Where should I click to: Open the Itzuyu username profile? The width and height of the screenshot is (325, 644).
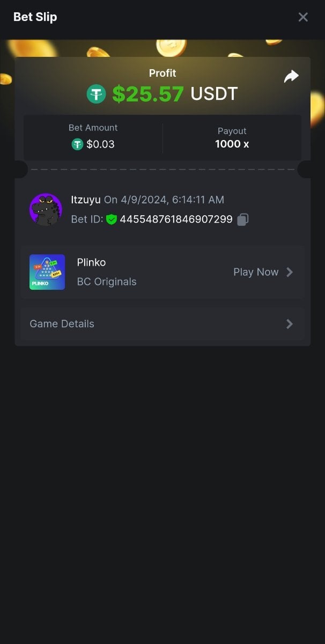(86, 200)
